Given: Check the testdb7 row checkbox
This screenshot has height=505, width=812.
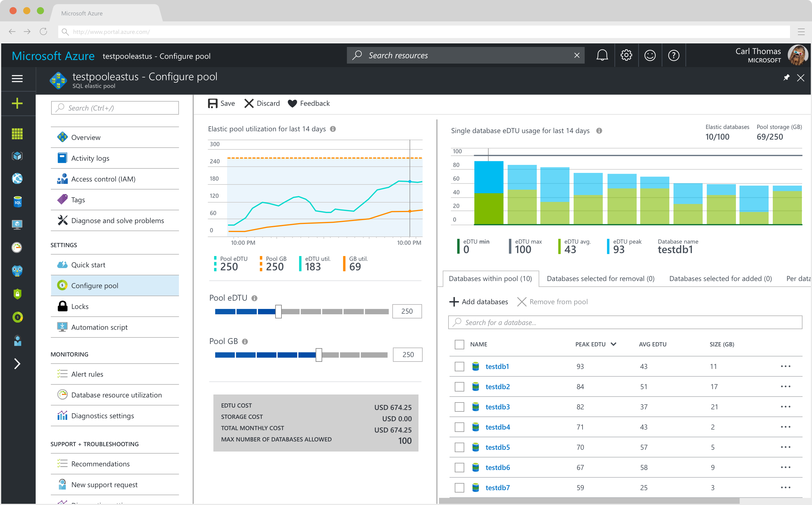Looking at the screenshot, I should click(x=459, y=488).
